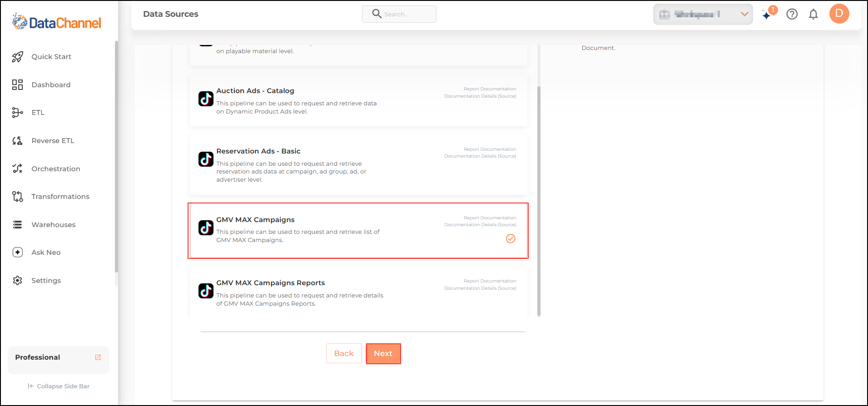Toggle GMV MAX Campaigns selected checkmark
The image size is (868, 406).
coord(511,239)
